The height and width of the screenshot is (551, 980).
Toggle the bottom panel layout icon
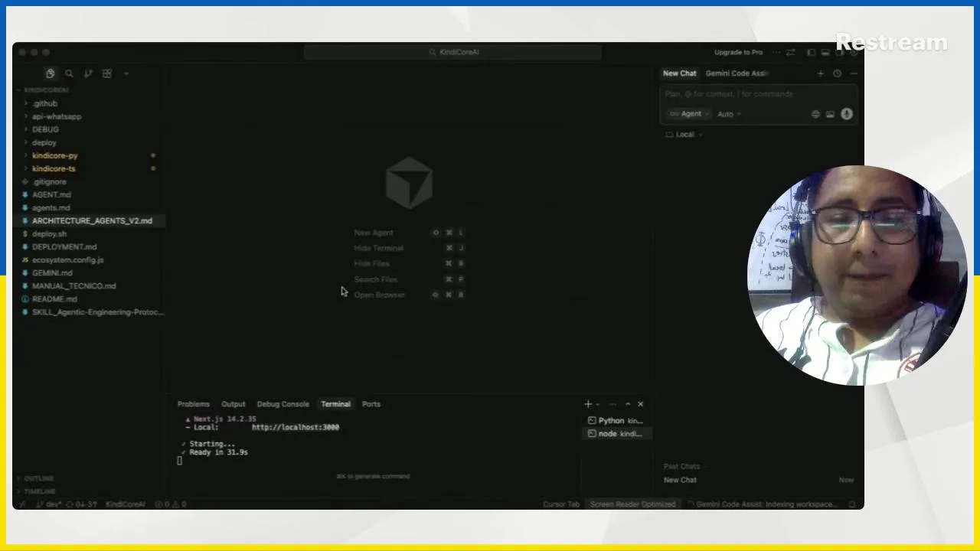(825, 52)
